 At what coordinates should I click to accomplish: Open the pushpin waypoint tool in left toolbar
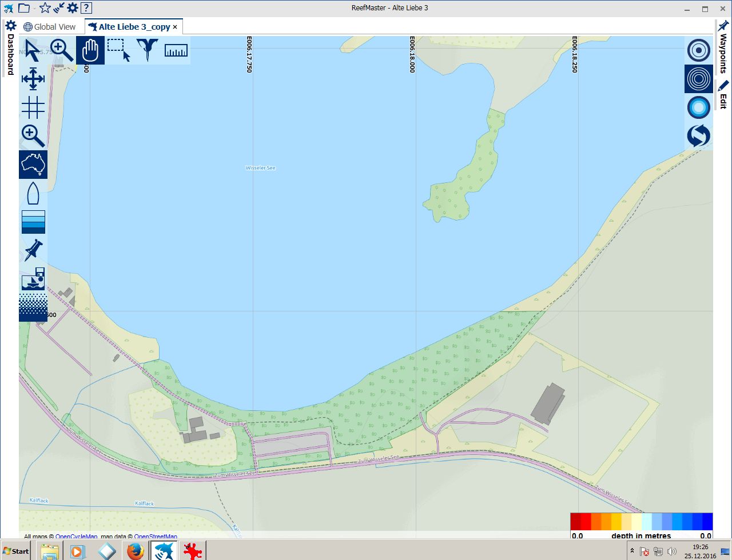[x=33, y=250]
